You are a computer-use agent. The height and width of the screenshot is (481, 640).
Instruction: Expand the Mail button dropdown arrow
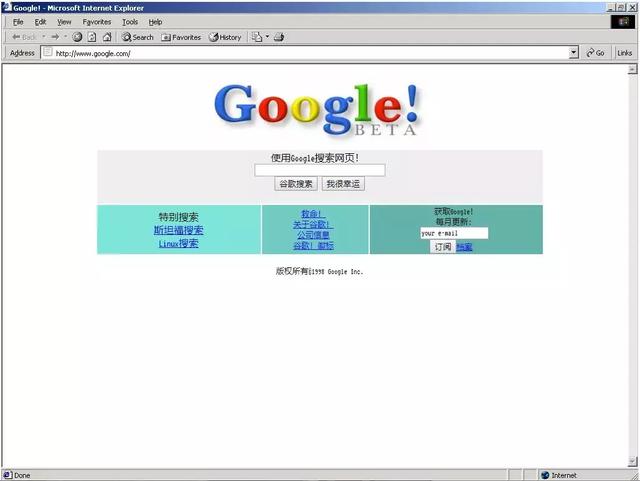tap(267, 37)
